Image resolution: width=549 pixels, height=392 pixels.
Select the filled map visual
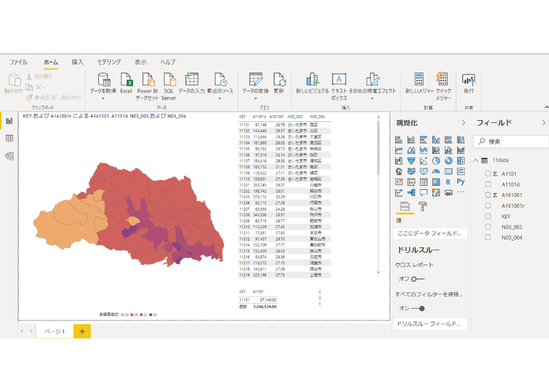411,172
